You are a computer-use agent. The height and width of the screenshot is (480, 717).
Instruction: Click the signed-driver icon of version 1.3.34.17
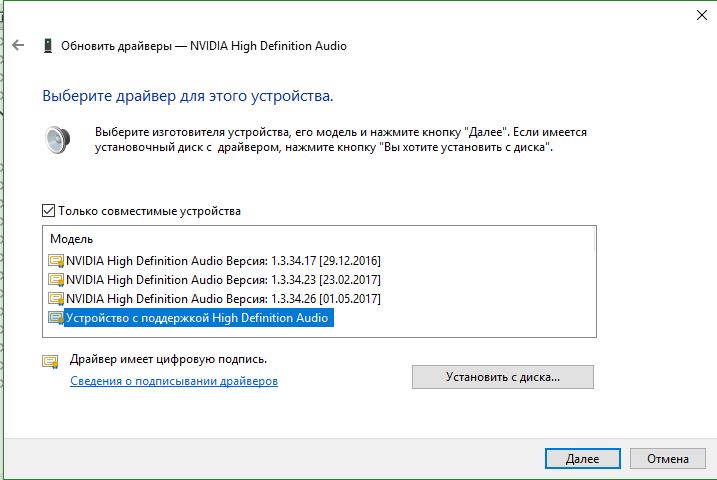click(x=56, y=260)
